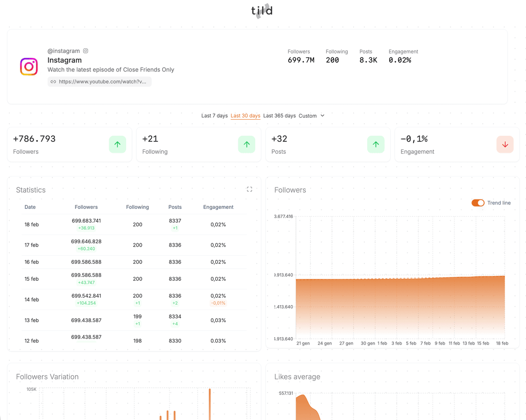The height and width of the screenshot is (420, 526).
Task: Click the green up arrow on Following card
Action: [246, 145]
